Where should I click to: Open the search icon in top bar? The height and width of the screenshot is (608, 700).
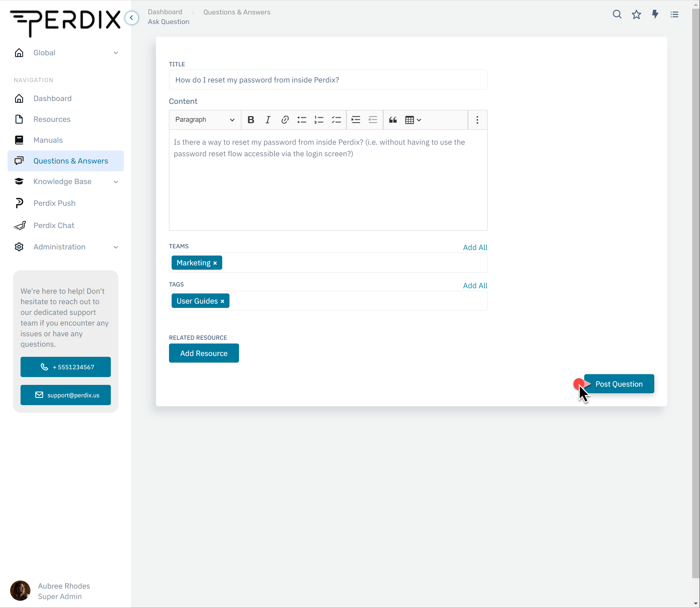click(617, 14)
